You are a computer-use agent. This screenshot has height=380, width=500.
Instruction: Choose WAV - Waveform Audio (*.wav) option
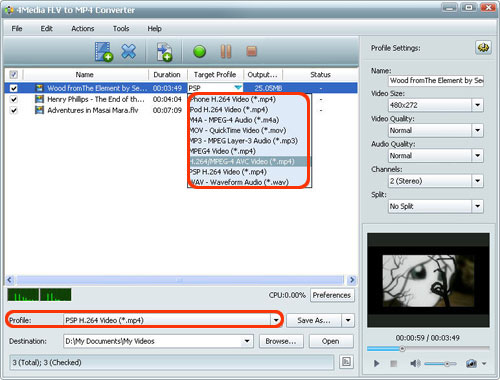pos(248,182)
